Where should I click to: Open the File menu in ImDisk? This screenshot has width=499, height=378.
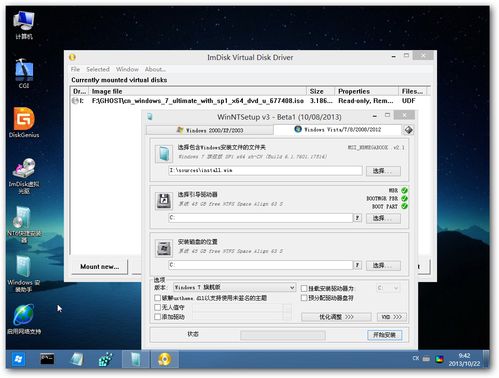click(75, 69)
